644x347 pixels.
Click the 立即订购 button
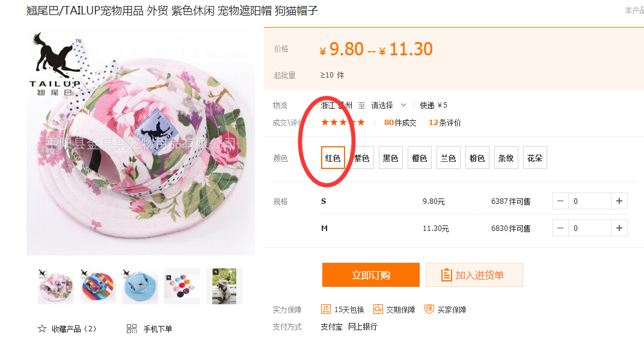(370, 275)
